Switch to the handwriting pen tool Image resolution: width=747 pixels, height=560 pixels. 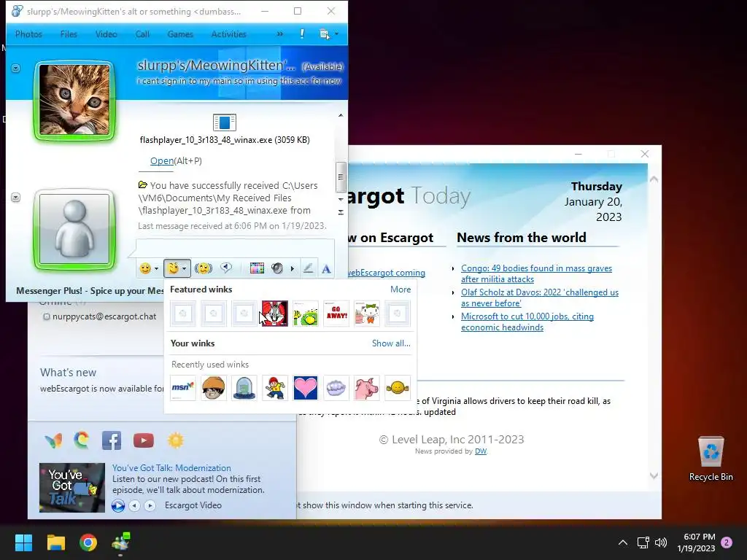pyautogui.click(x=309, y=268)
